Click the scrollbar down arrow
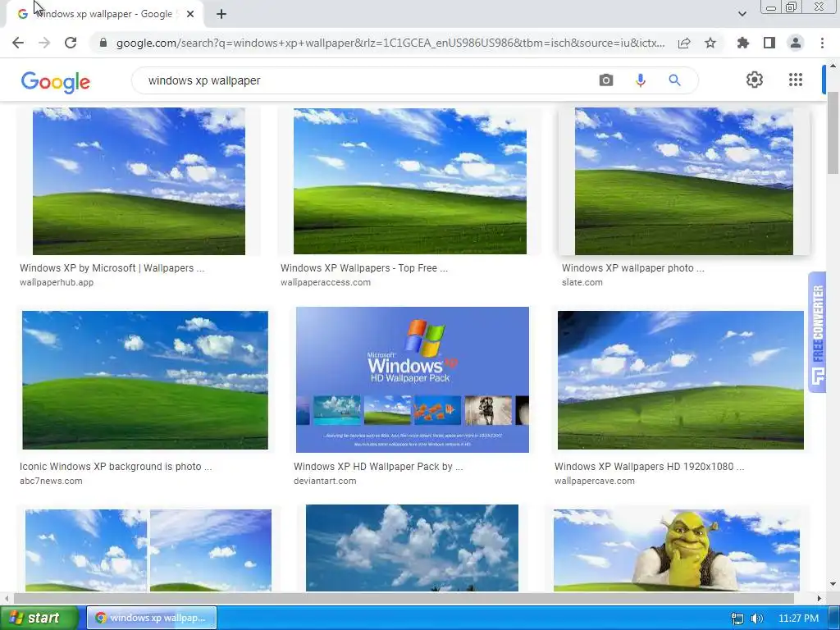The image size is (840, 630). pos(833,584)
